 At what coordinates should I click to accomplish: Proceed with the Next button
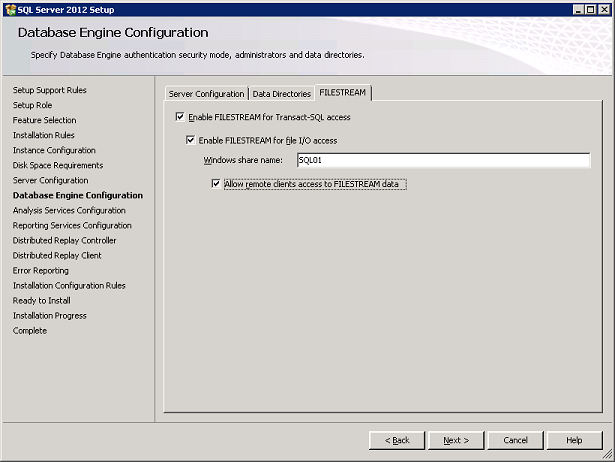[456, 440]
